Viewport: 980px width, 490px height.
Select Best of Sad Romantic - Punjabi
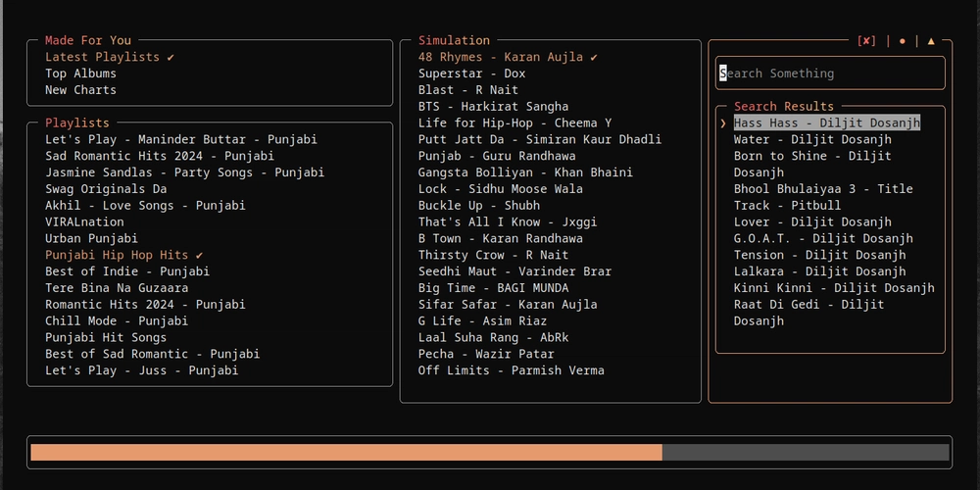[152, 354]
